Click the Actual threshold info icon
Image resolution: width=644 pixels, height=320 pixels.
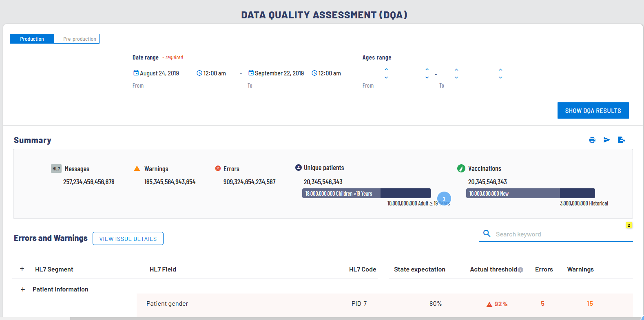click(520, 270)
